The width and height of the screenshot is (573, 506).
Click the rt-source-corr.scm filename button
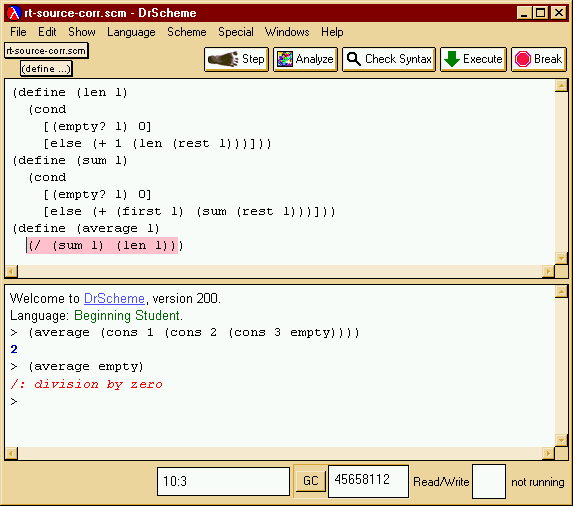click(46, 50)
